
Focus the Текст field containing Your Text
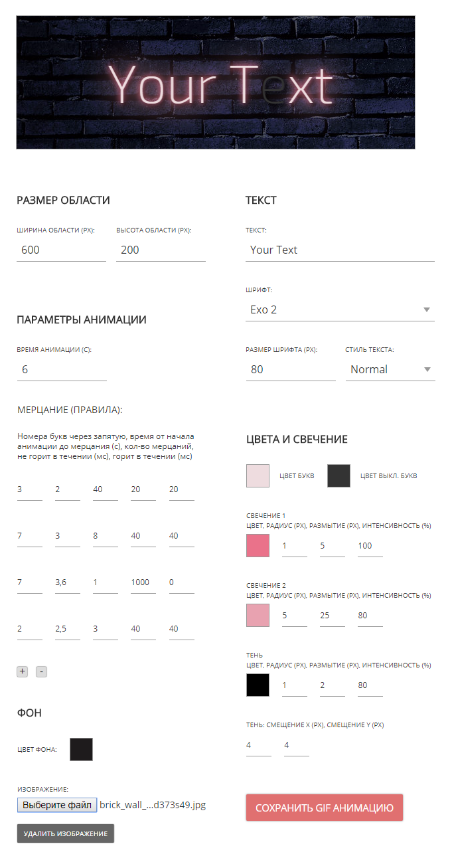(x=340, y=250)
